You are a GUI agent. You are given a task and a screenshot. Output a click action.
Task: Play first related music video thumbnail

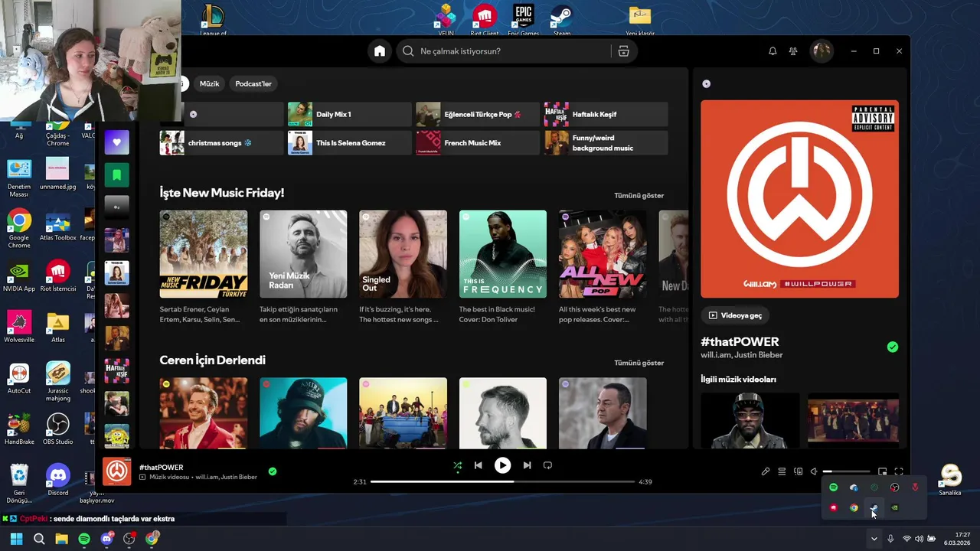[750, 421]
